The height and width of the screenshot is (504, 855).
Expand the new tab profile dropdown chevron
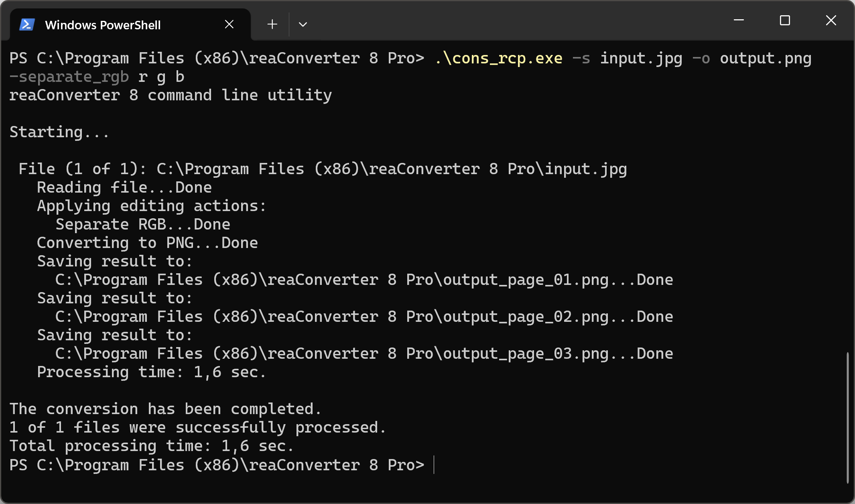pos(303,24)
